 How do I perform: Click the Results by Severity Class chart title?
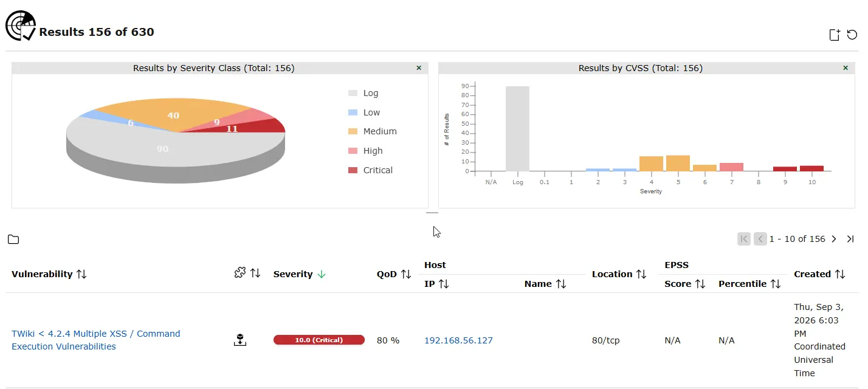pyautogui.click(x=213, y=68)
